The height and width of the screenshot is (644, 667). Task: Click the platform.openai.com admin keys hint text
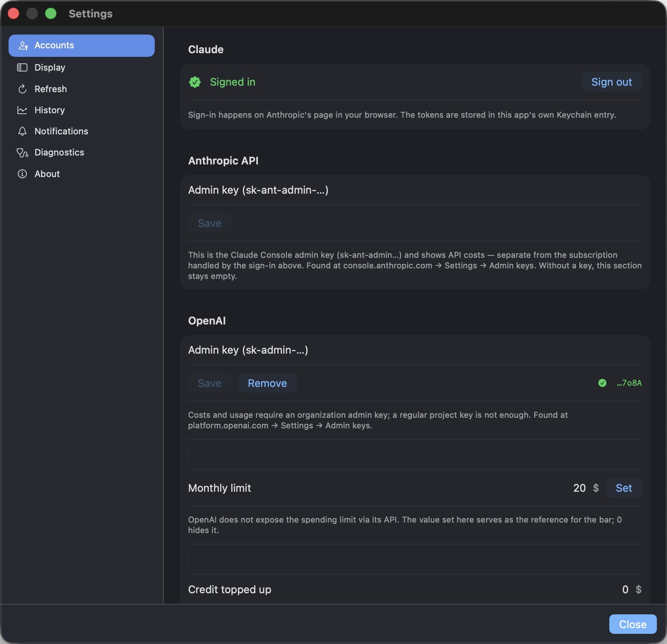[x=378, y=420]
